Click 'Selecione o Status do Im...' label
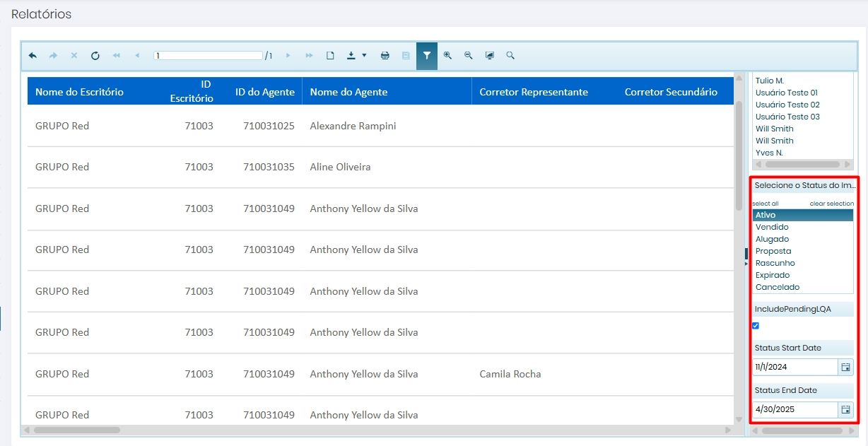The height and width of the screenshot is (446, 868). pyautogui.click(x=804, y=185)
